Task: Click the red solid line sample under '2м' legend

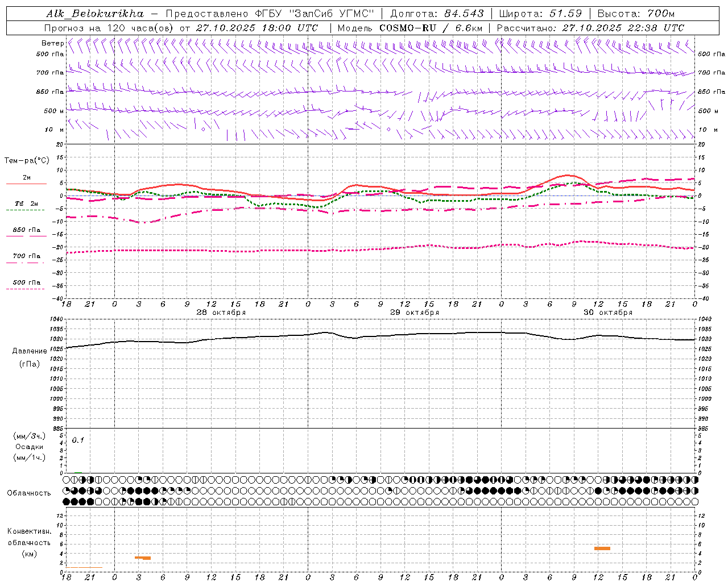Action: [26, 184]
